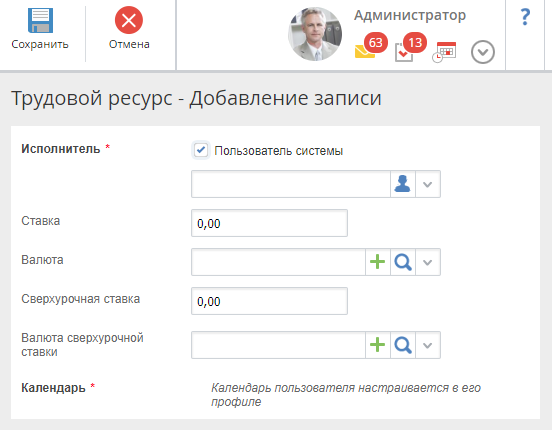Expand Валюта сверхурочной ставки dropdown arrow
The image size is (552, 430).
pos(428,345)
